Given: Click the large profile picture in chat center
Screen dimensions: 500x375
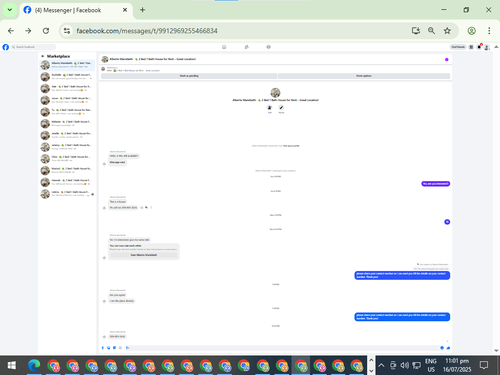Looking at the screenshot, I should click(275, 92).
